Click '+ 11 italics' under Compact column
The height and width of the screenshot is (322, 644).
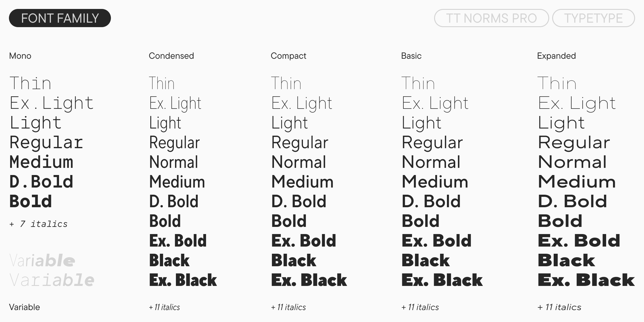[x=288, y=307]
